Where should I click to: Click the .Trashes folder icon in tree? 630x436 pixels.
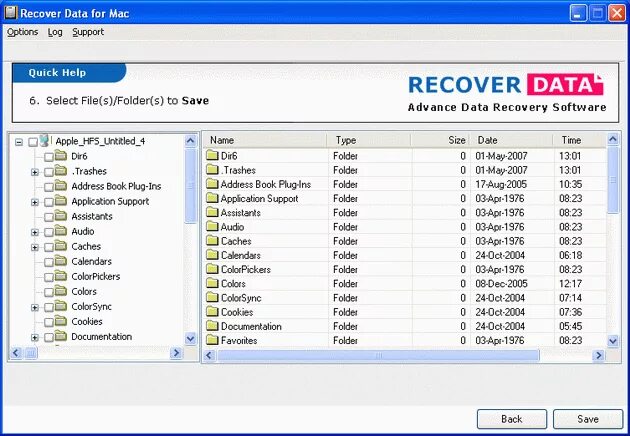click(61, 170)
